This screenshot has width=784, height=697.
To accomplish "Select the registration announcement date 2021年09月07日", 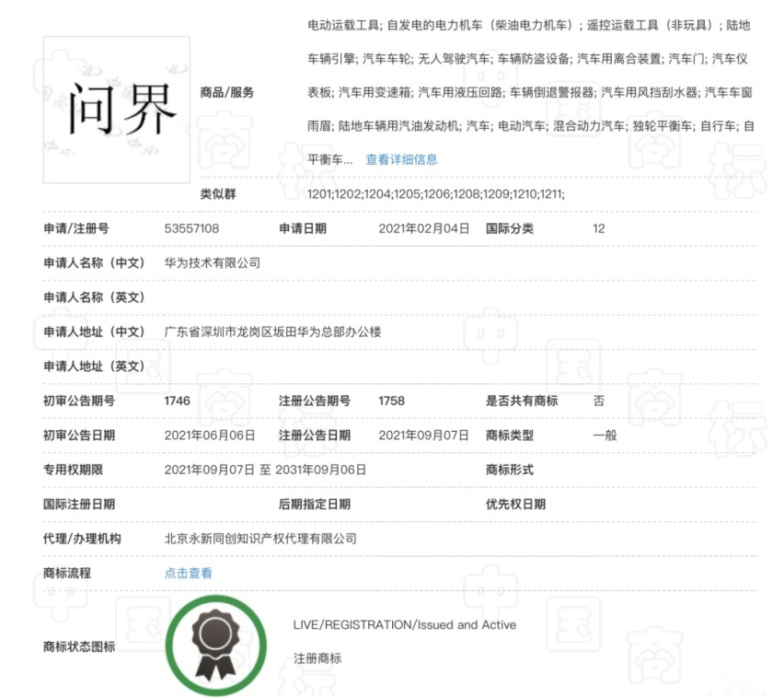I will point(423,436).
